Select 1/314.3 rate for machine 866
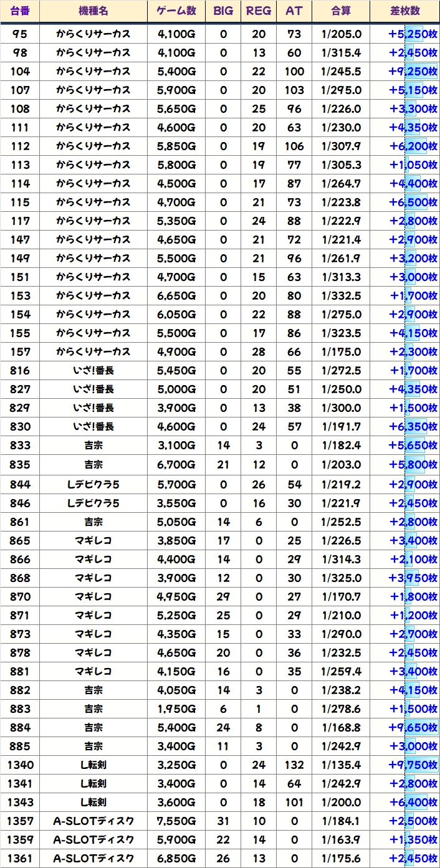This screenshot has height=868, width=440. coord(341,559)
